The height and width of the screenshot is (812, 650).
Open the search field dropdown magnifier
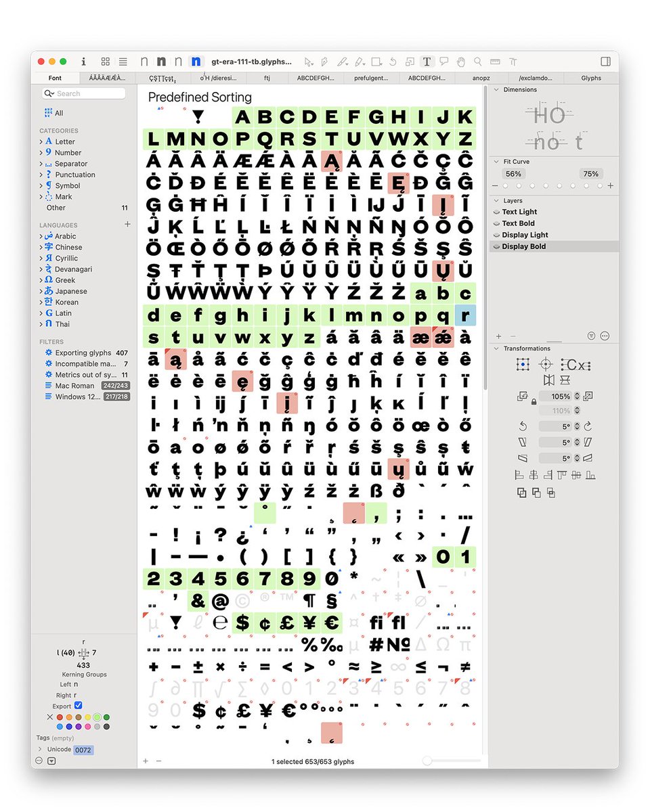(49, 93)
